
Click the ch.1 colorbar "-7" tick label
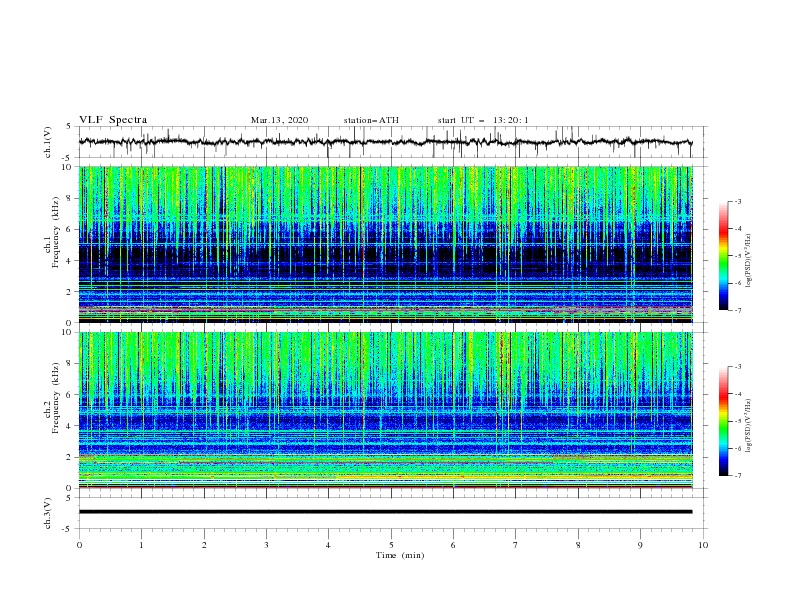[737, 310]
